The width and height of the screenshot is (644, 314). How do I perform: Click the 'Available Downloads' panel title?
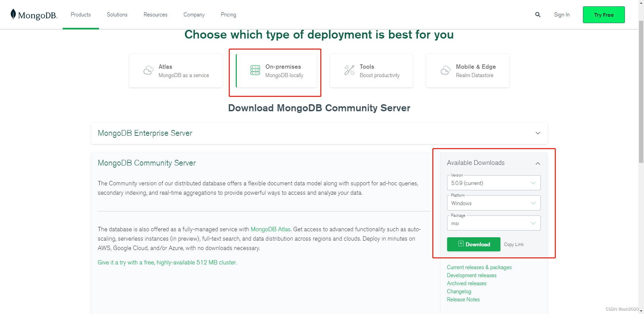coord(476,163)
